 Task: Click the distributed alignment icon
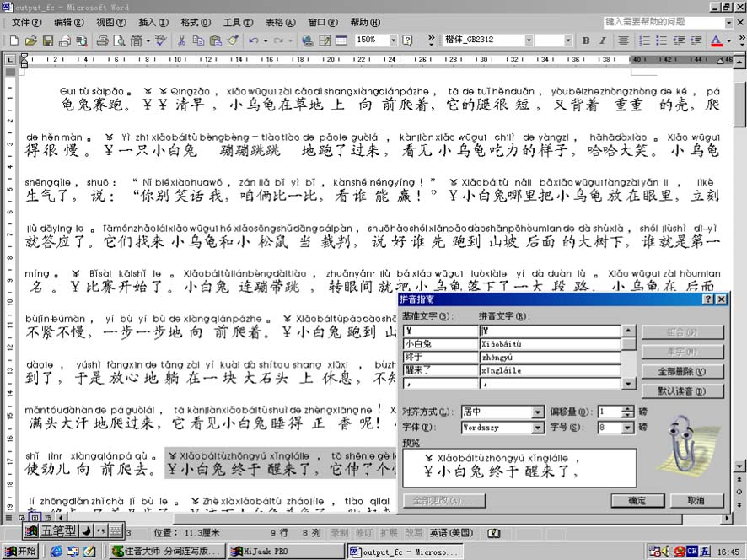pos(623,40)
